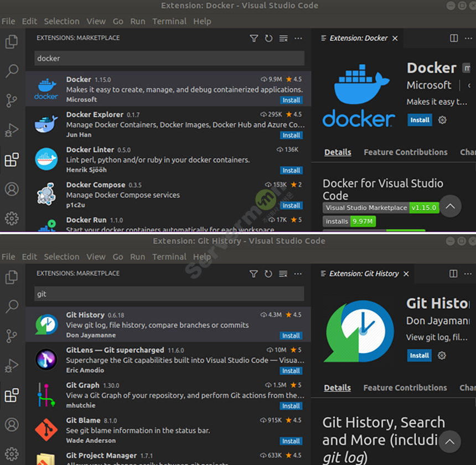
Task: Install Docker from extension detail pane
Action: pyautogui.click(x=420, y=120)
